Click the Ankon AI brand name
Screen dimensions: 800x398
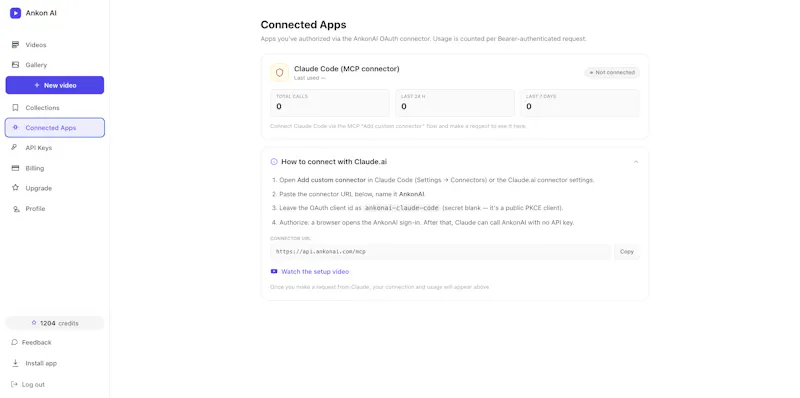pos(41,13)
